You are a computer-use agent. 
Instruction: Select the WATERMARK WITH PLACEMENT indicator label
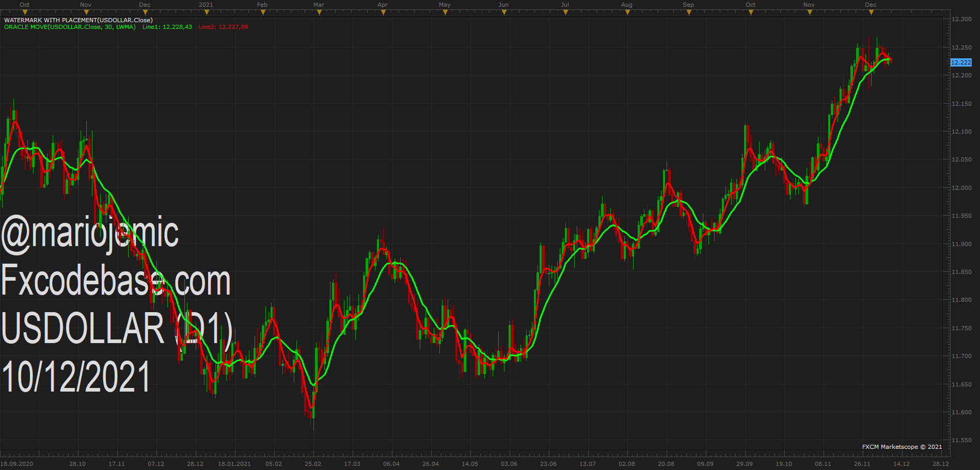click(78, 20)
